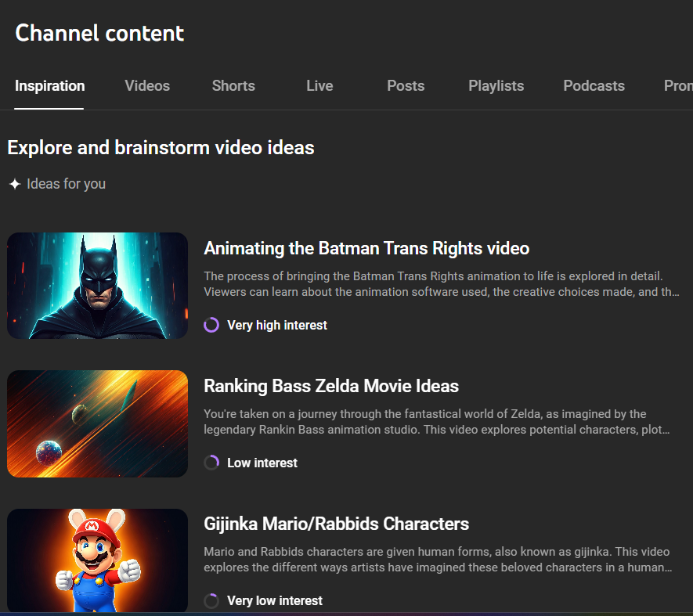Open the Batman idea thumbnail
Image resolution: width=693 pixels, height=616 pixels.
point(97,286)
